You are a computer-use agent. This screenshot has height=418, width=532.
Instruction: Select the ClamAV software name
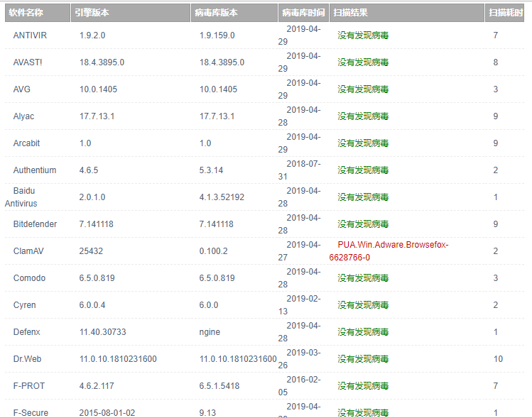pos(28,251)
